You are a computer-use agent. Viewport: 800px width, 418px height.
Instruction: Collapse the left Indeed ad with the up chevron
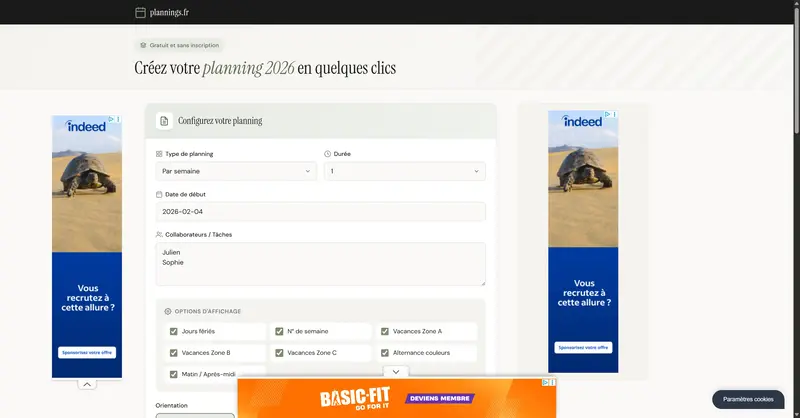pos(87,384)
